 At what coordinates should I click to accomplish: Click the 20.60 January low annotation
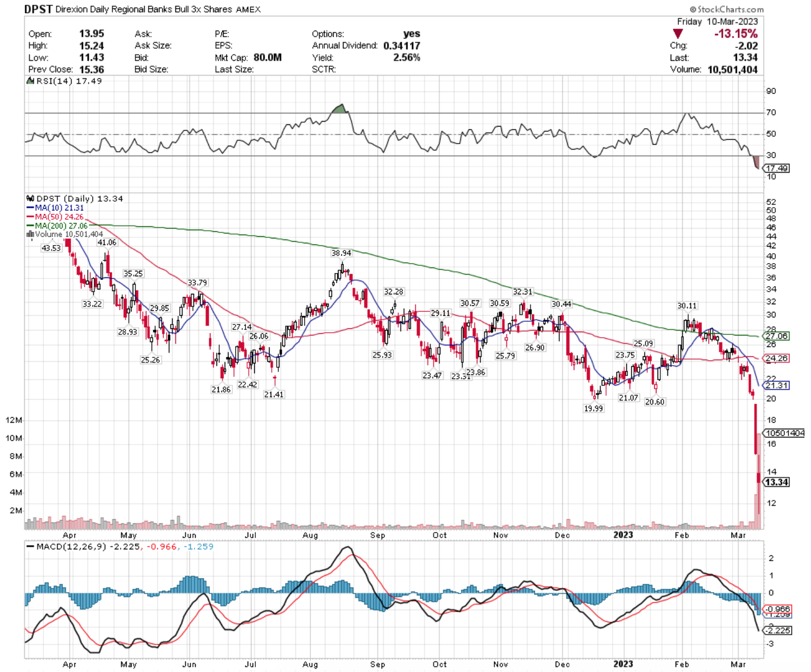tap(654, 402)
